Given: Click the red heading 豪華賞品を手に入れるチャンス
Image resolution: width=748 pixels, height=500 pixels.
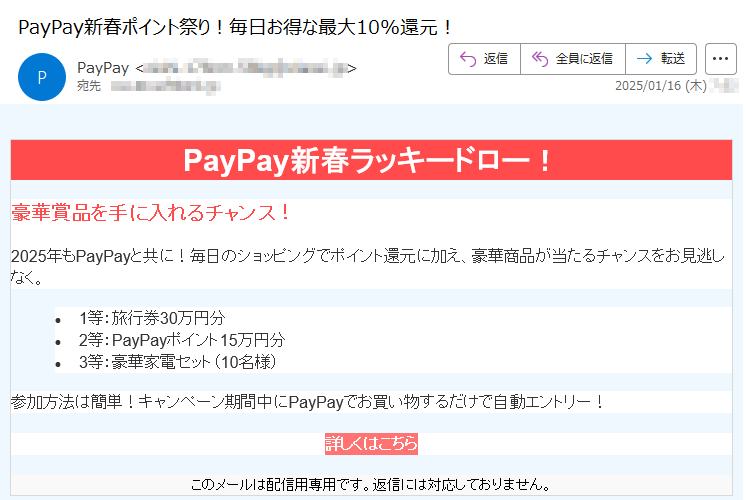Looking at the screenshot, I should tap(151, 212).
